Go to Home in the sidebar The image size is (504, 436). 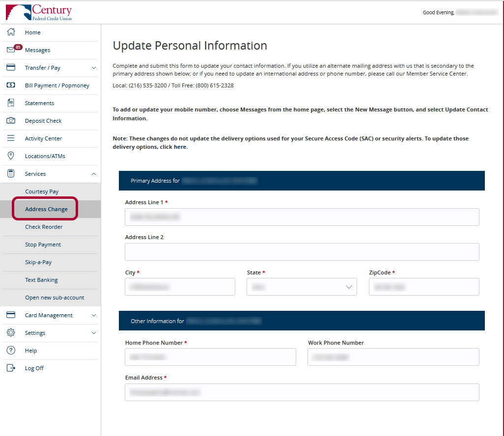[33, 32]
